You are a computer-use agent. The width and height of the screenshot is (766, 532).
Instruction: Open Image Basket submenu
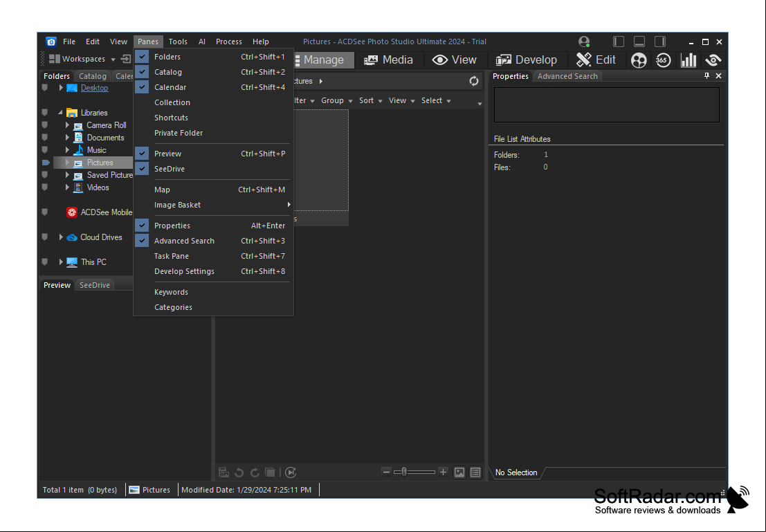214,205
